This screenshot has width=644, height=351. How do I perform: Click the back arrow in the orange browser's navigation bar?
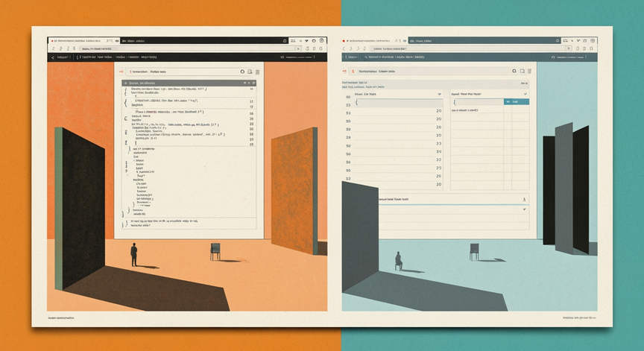53,49
